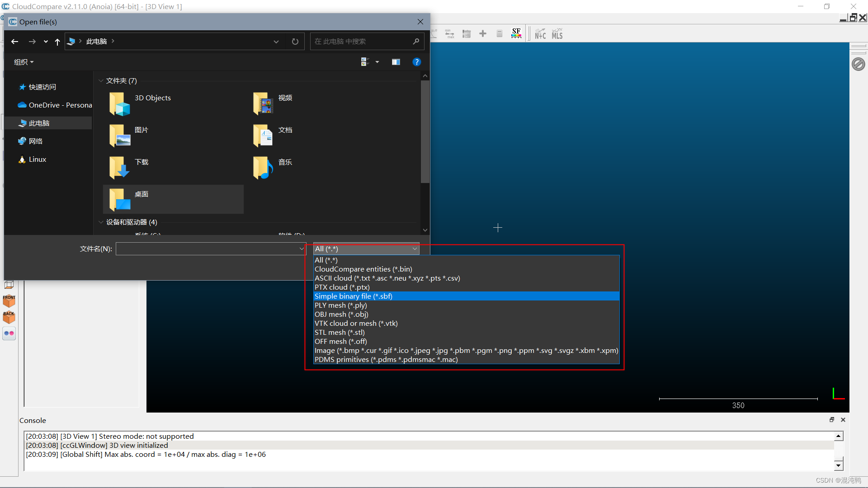The height and width of the screenshot is (488, 868).
Task: Click the SF scalar field color scale icon
Action: point(516,33)
